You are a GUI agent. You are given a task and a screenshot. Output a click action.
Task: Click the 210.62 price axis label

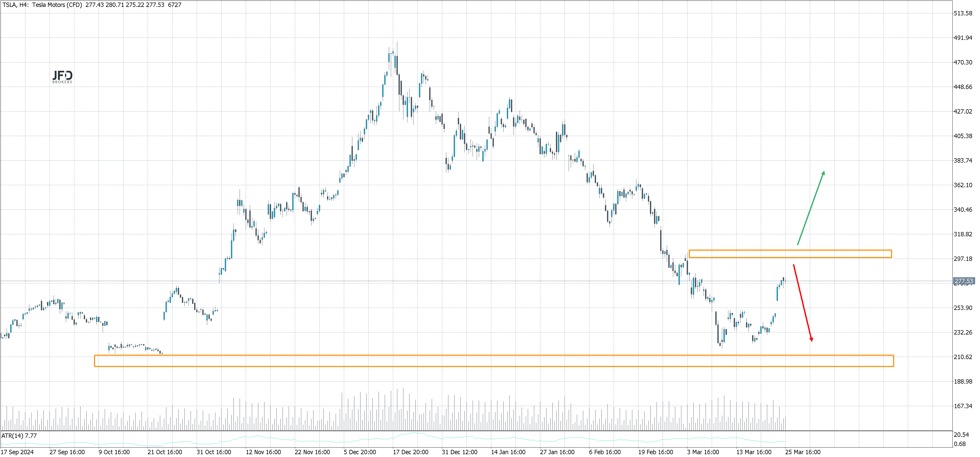coord(963,357)
